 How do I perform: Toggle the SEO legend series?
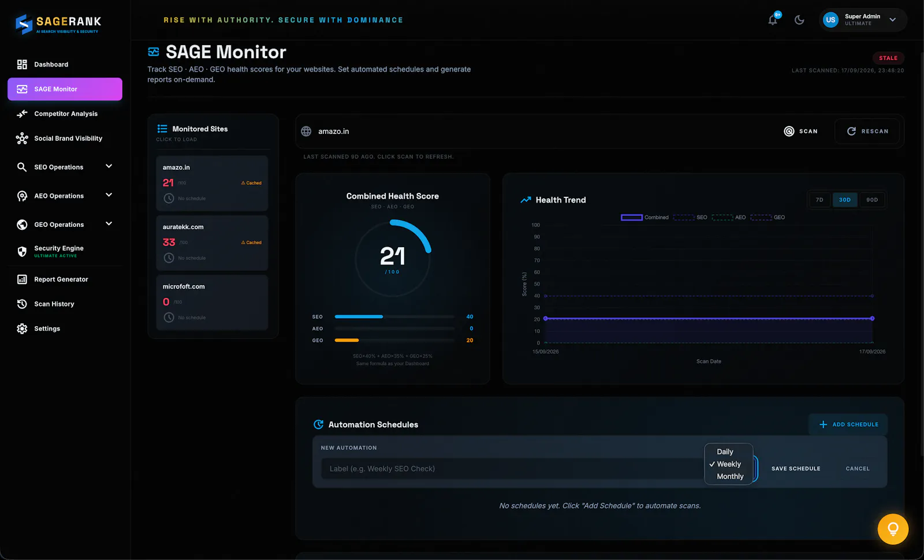pyautogui.click(x=690, y=218)
